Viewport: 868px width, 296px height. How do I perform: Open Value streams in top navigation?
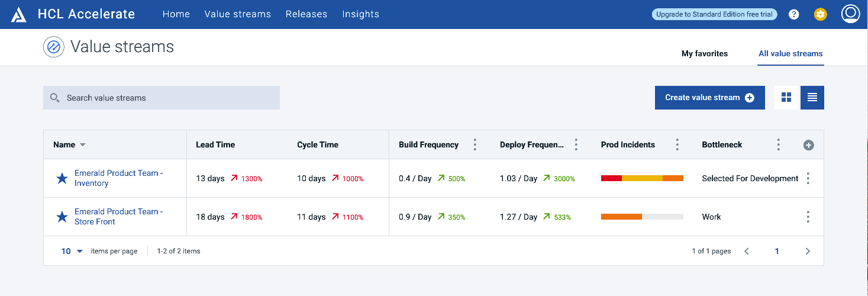(x=238, y=14)
